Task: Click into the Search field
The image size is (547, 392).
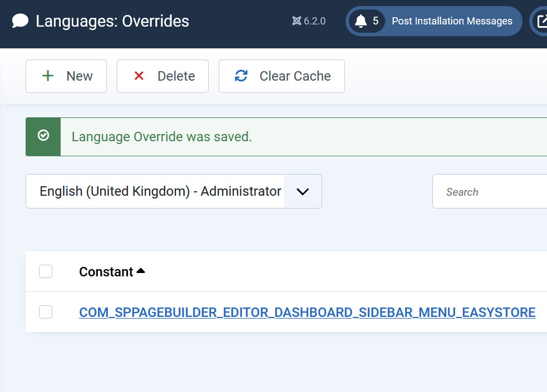Action: (490, 191)
